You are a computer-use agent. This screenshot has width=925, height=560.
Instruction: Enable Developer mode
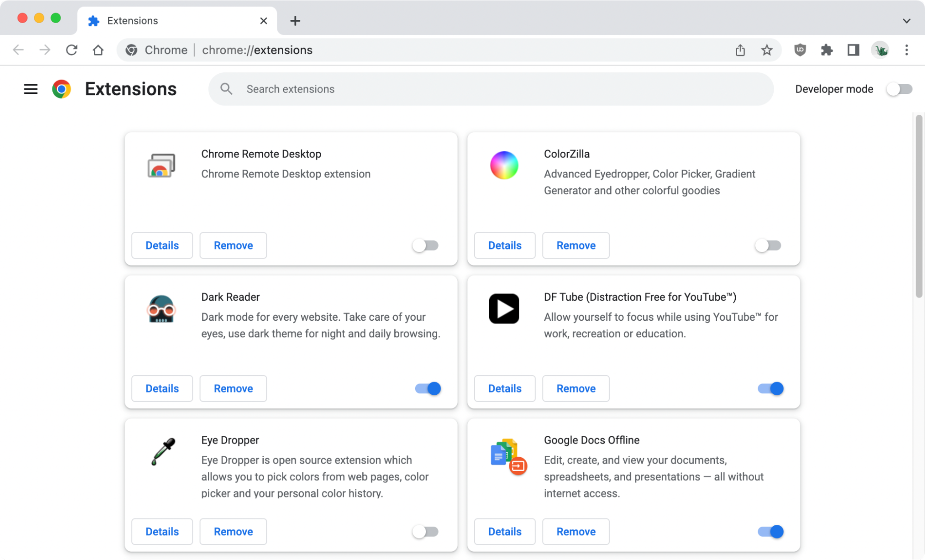(900, 89)
